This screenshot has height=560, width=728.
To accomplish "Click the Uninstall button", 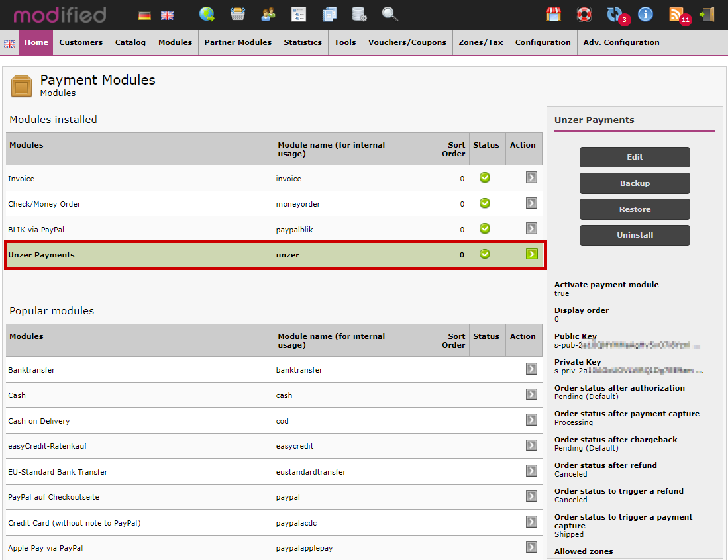I will coord(635,235).
